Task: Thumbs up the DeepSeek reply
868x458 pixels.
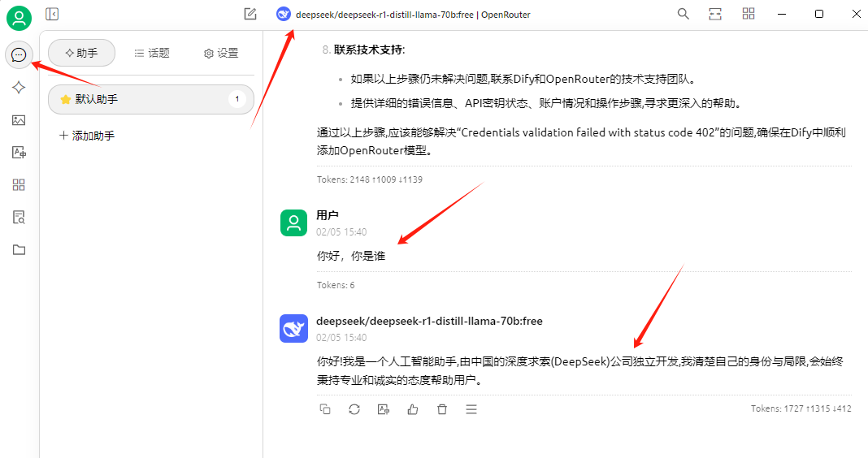Action: point(413,409)
